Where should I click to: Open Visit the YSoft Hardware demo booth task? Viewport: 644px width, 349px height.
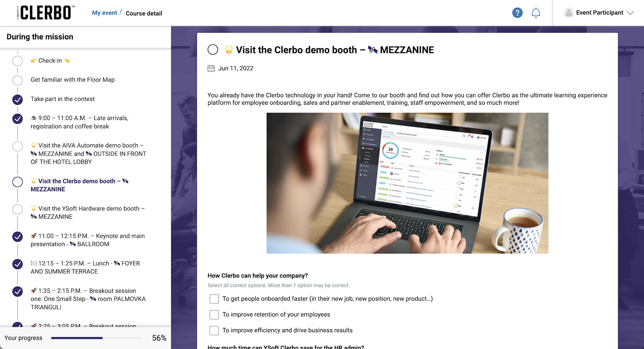(x=88, y=212)
